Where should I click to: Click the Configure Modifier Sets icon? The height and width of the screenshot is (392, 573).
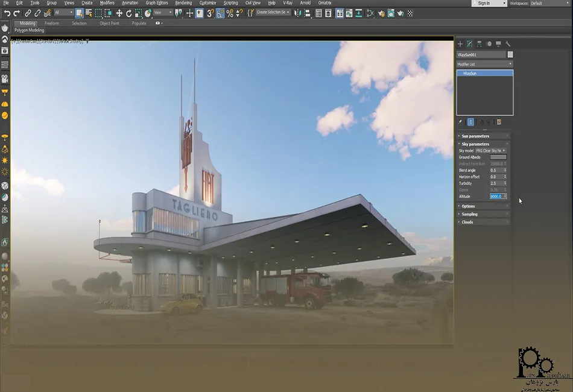pyautogui.click(x=499, y=122)
